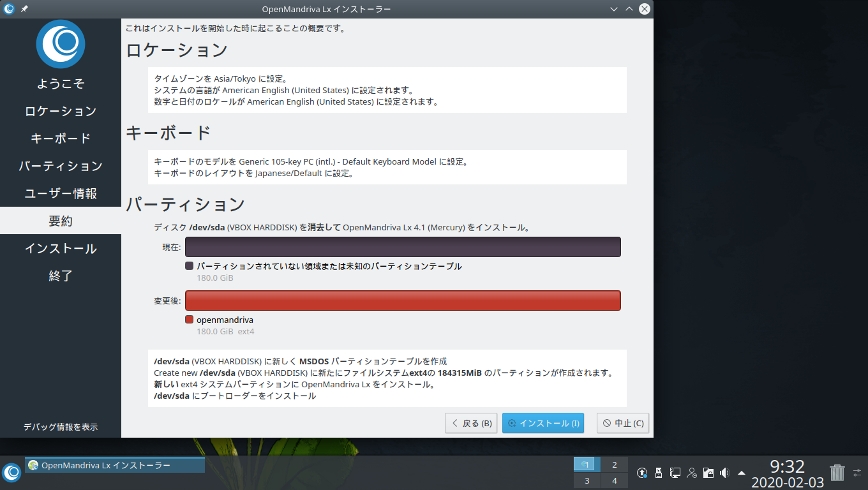Expand the hidden system tray icons arrow
Screen dimensions: 868x490
tap(741, 473)
